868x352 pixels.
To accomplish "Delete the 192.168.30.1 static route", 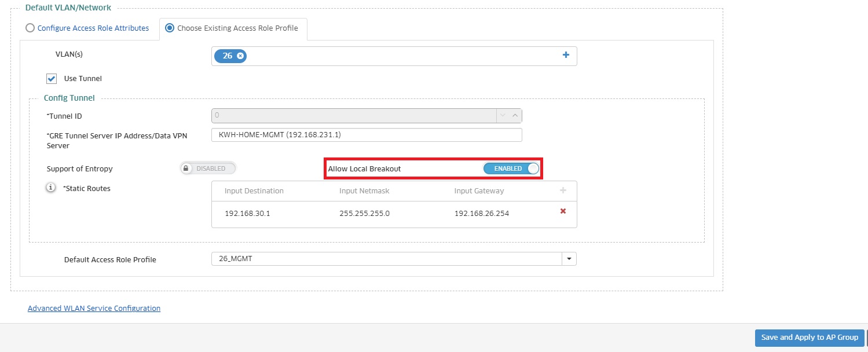I will tap(563, 211).
